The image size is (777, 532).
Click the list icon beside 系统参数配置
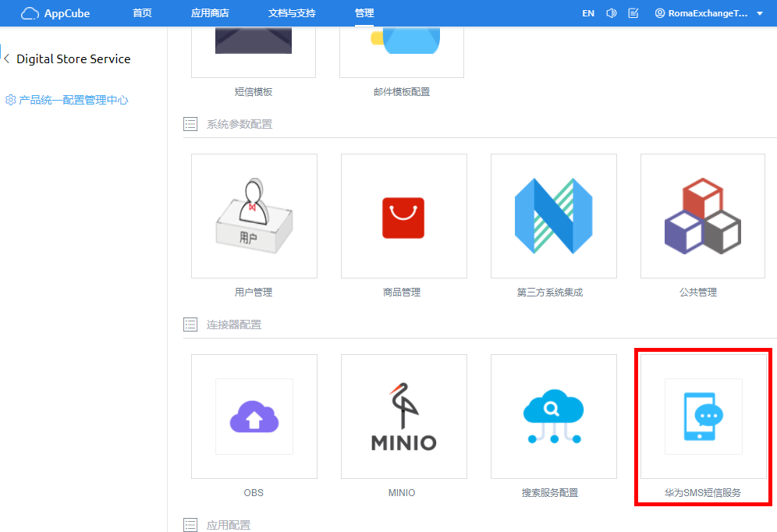[190, 124]
